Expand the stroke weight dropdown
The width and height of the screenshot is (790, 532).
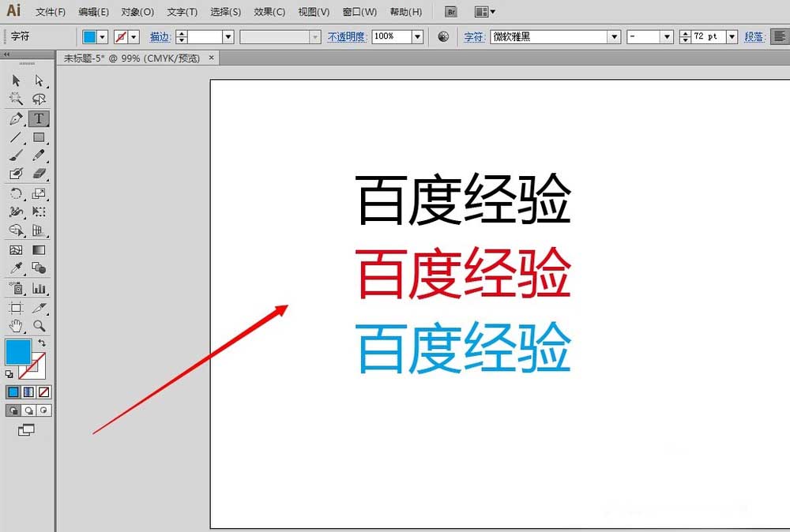228,37
